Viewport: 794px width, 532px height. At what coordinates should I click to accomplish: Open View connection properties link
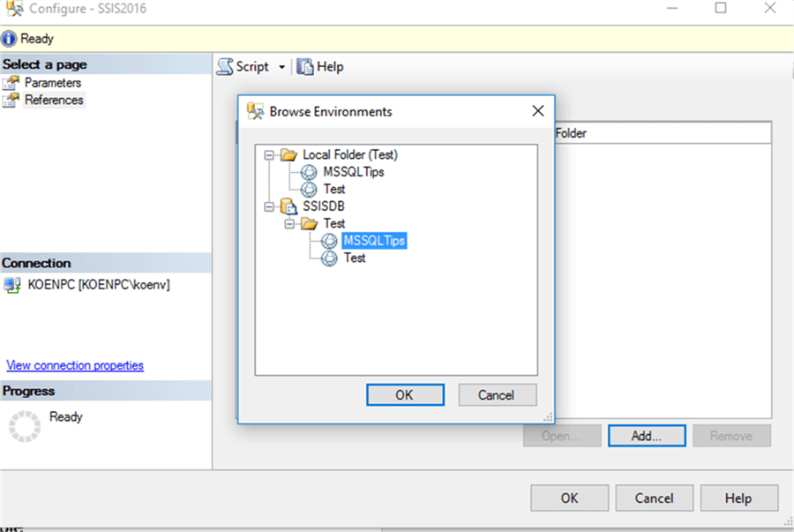75,365
